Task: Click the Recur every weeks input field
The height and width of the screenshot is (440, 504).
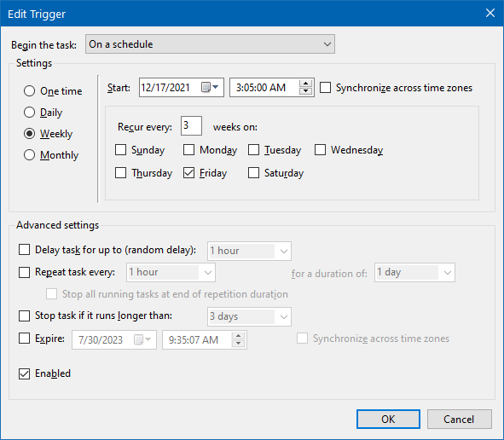Action: coord(191,125)
